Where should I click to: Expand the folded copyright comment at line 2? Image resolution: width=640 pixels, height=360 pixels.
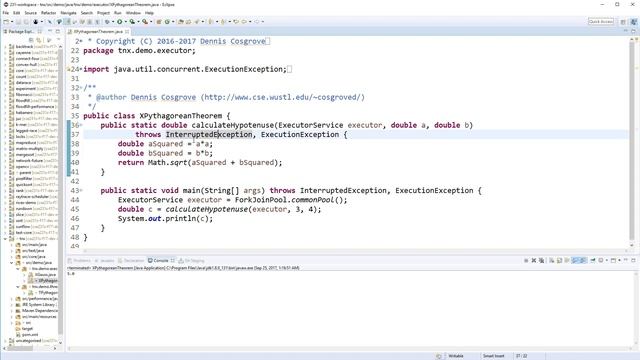pyautogui.click(x=80, y=41)
